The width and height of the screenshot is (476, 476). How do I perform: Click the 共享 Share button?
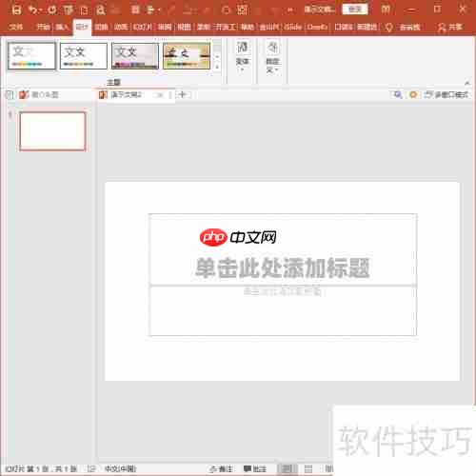(x=449, y=28)
